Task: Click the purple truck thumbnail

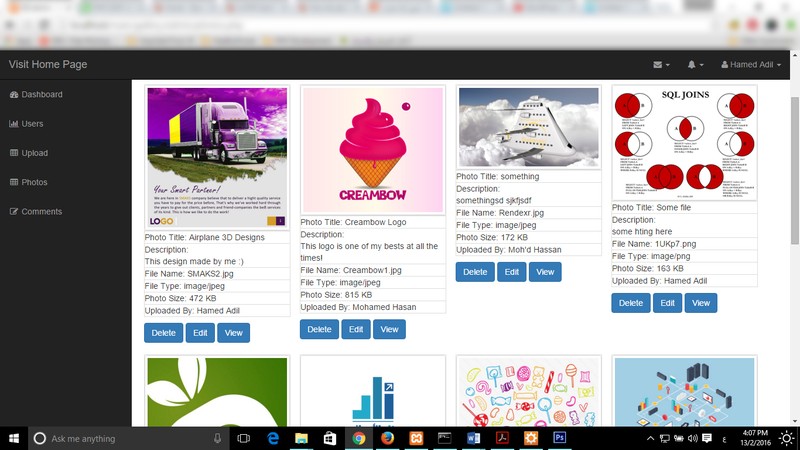Action: pyautogui.click(x=217, y=158)
